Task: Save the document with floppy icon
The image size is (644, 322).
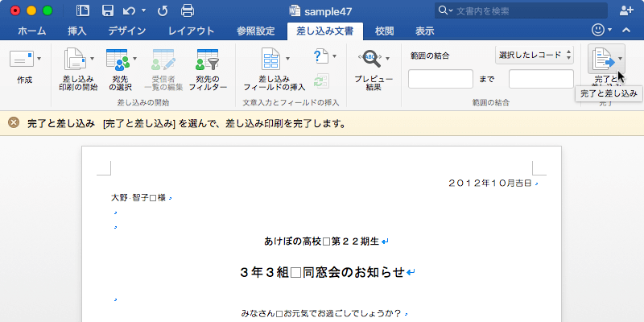Action: (108, 10)
